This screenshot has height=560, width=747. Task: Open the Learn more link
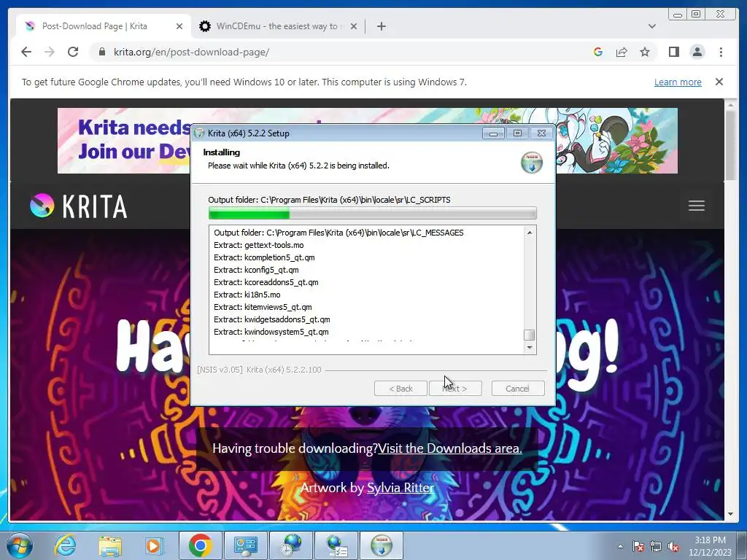(x=678, y=82)
